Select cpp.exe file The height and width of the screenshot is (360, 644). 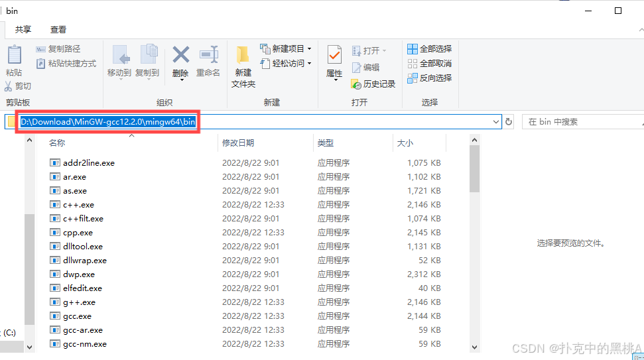coord(78,232)
